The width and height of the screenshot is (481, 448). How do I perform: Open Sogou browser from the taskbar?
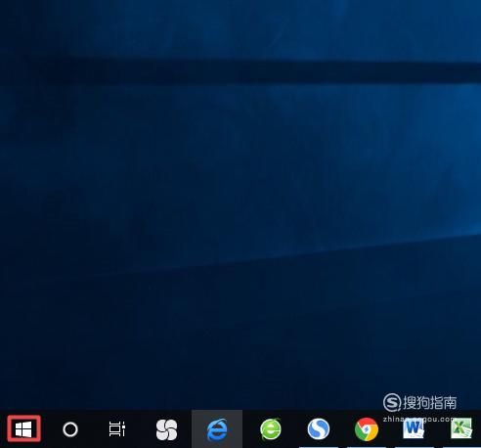point(319,428)
